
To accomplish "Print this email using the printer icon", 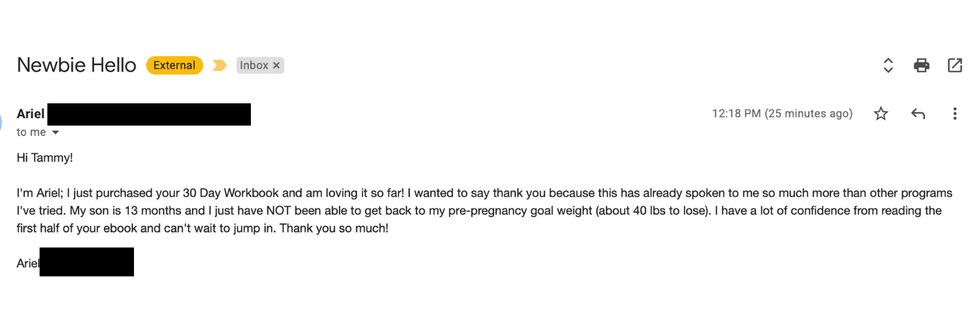I will (x=921, y=65).
